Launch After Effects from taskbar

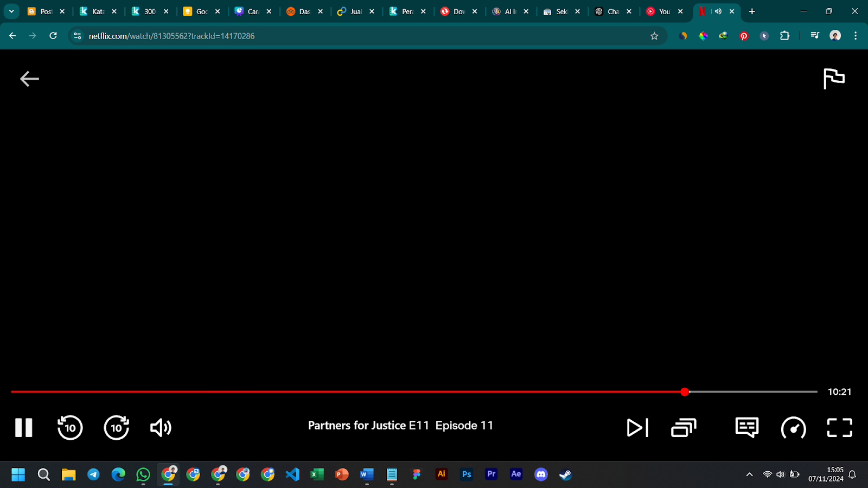(x=516, y=474)
